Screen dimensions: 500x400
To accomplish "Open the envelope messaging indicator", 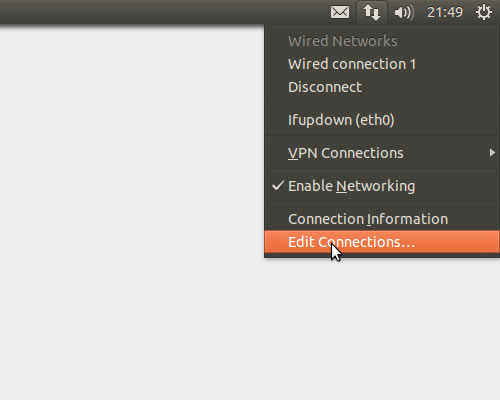I will 340,13.
